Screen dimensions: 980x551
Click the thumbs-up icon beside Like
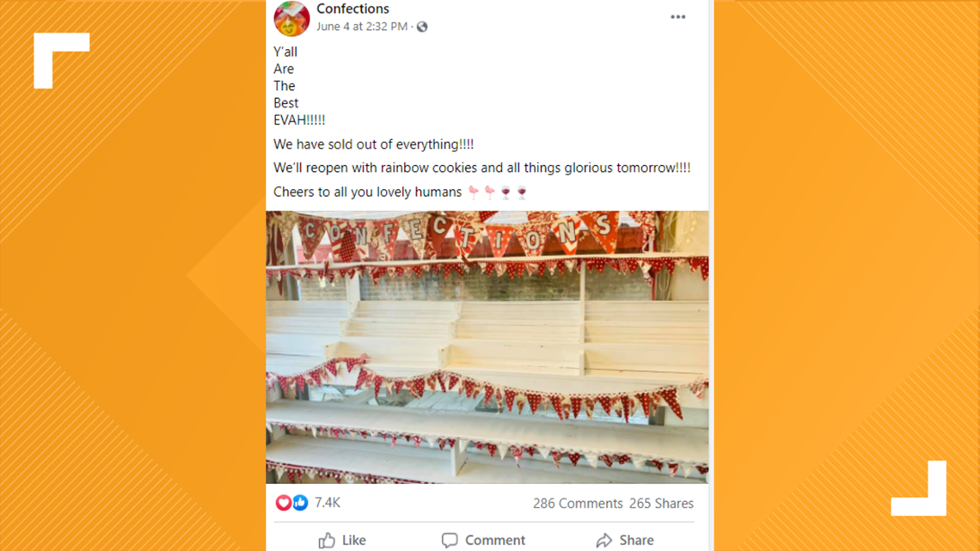click(x=327, y=541)
